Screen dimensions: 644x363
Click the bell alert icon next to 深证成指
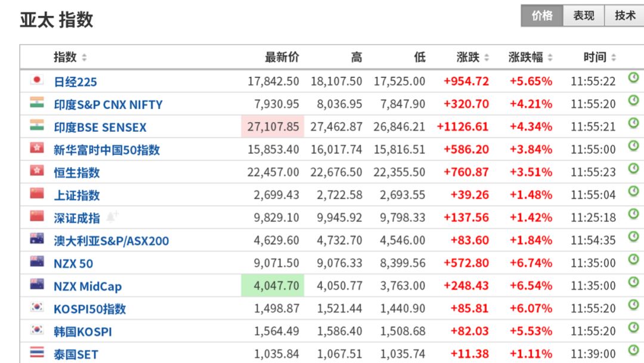112,216
